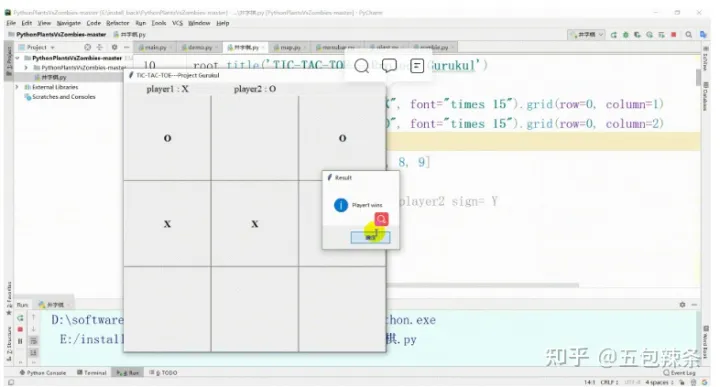Toggle the 1: Project side tool button
720x387 pixels.
9,61
